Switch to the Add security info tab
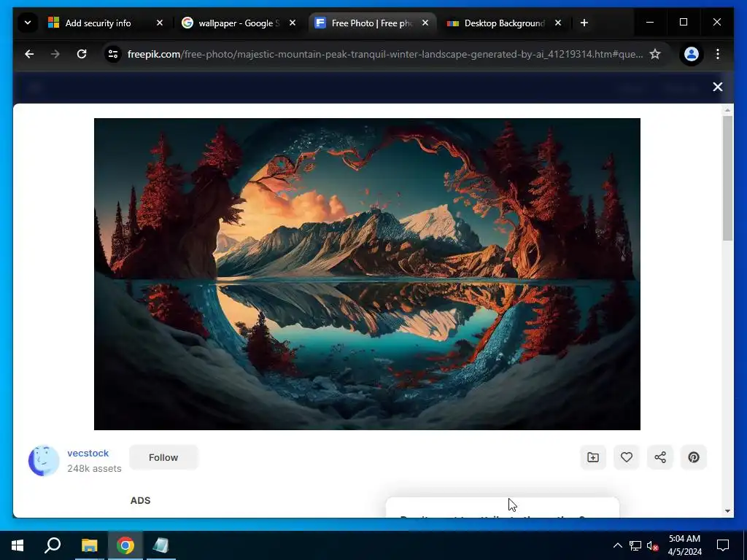The width and height of the screenshot is (747, 560). click(98, 23)
